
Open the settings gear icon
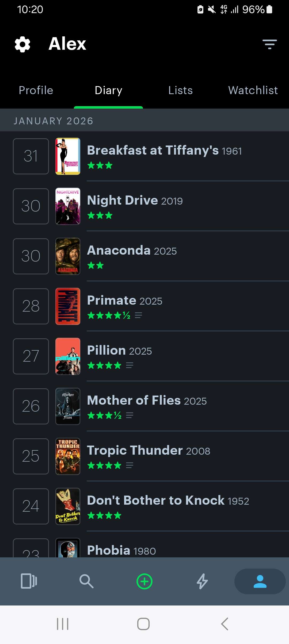coord(22,44)
